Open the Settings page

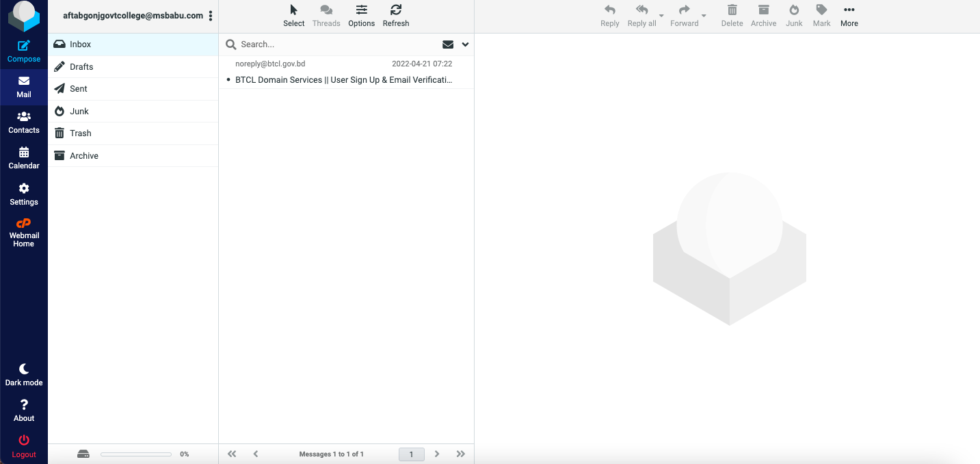pyautogui.click(x=24, y=194)
